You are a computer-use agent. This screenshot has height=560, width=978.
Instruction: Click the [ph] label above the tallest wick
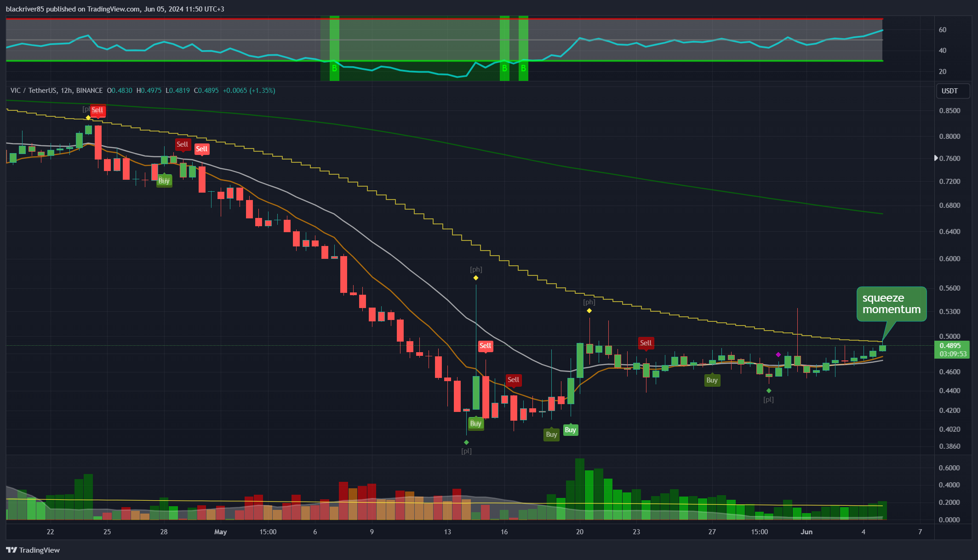(476, 269)
